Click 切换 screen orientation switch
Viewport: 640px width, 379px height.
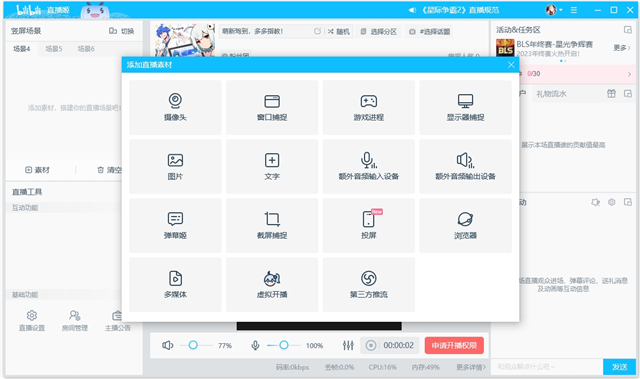(x=122, y=31)
